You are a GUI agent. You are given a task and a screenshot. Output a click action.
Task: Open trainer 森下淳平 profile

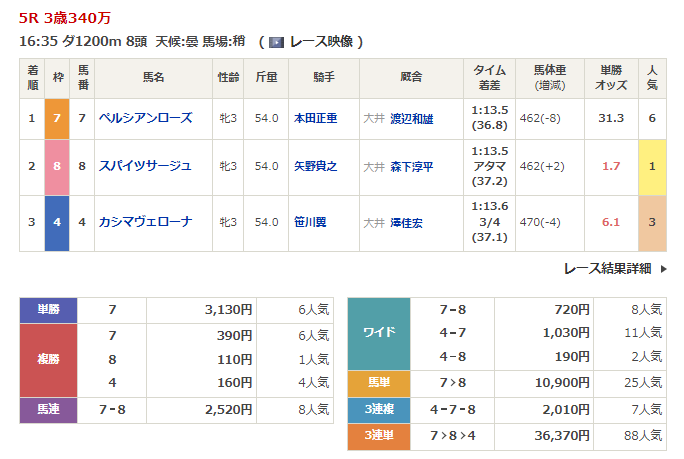tap(411, 166)
